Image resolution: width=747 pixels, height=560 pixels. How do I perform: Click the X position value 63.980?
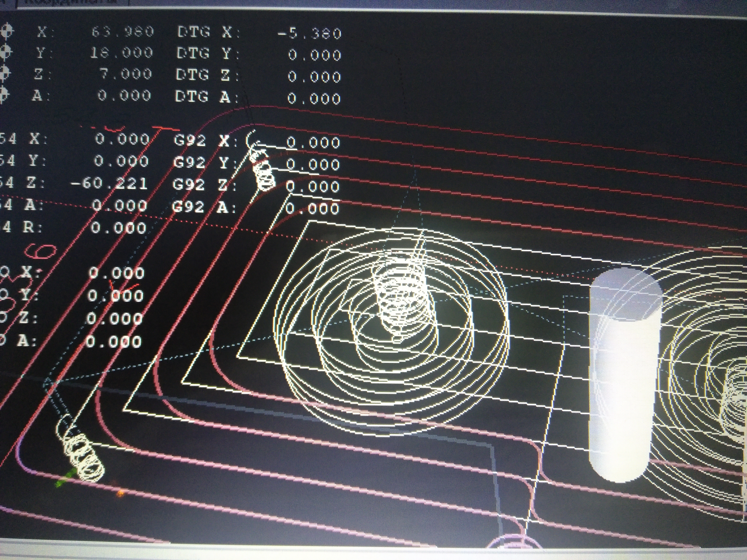click(x=123, y=32)
